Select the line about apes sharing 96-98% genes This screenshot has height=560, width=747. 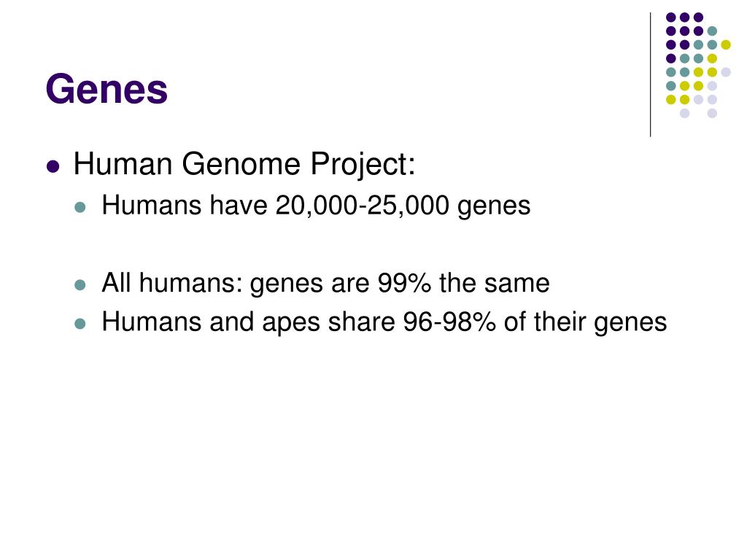384,322
